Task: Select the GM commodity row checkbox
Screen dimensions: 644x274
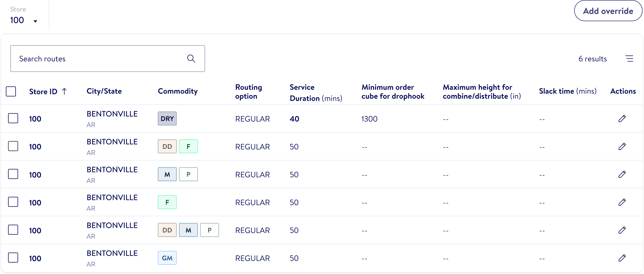Action: 13,258
